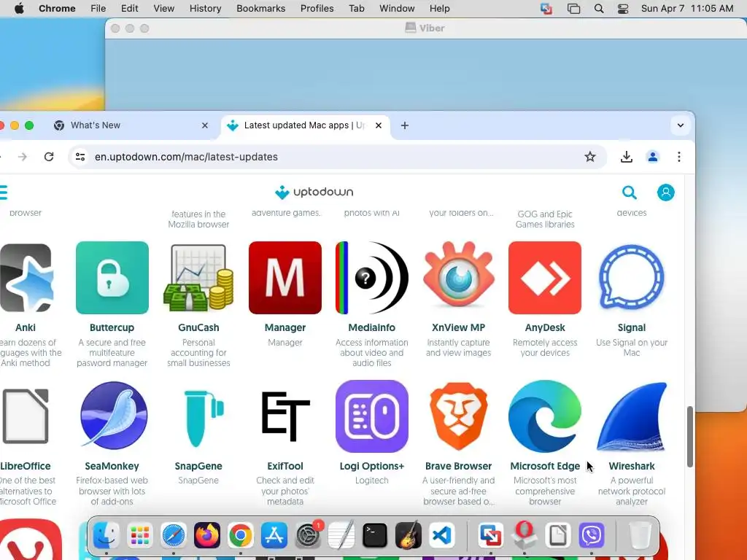
Task: Open the Buttercup lock icon
Action: pyautogui.click(x=112, y=278)
